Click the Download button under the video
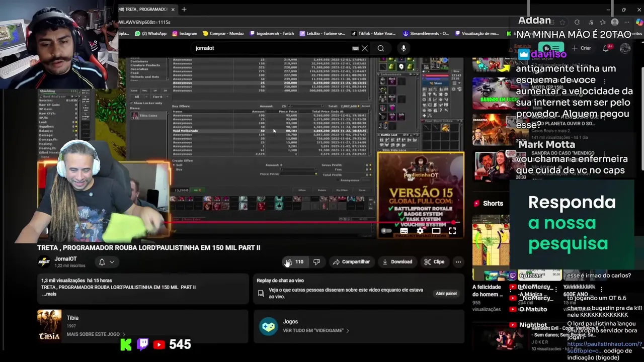Screen dimensions: 644x362 (x=397, y=262)
